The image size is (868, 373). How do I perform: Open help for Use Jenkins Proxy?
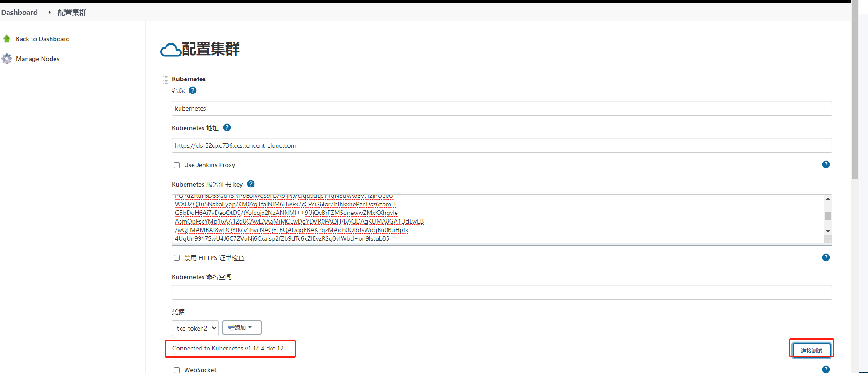pos(826,164)
